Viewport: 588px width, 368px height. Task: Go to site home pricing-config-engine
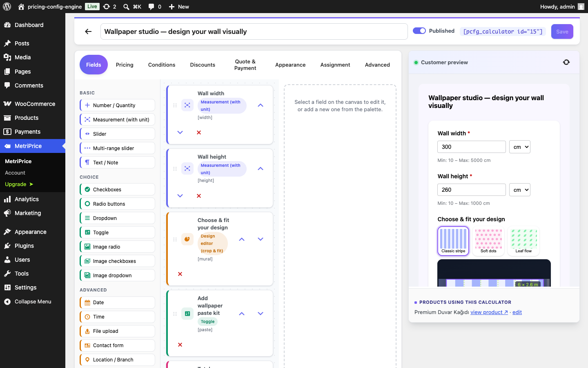50,7
